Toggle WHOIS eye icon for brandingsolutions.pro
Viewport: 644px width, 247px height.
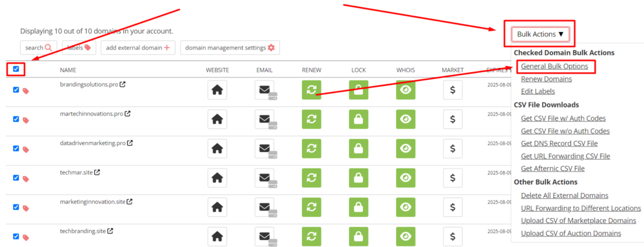point(406,90)
